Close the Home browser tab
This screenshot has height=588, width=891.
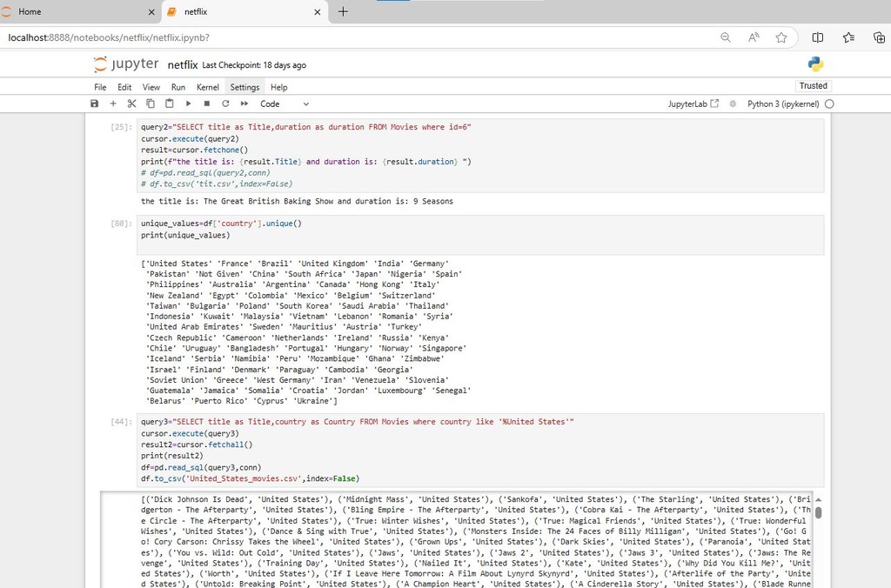point(151,12)
